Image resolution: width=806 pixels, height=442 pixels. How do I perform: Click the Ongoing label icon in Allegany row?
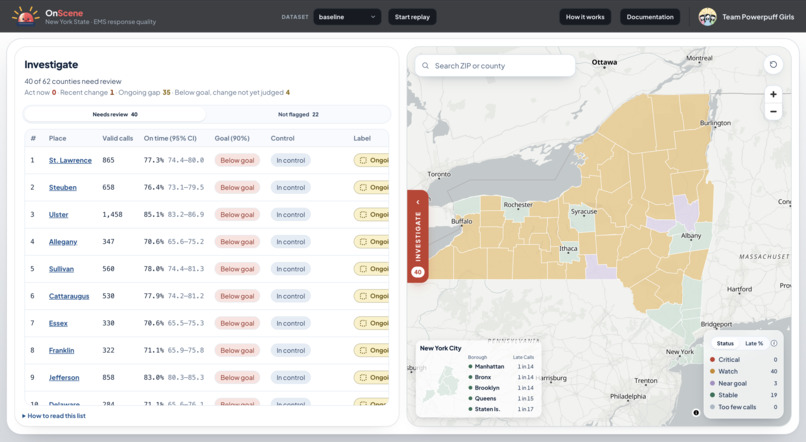363,242
